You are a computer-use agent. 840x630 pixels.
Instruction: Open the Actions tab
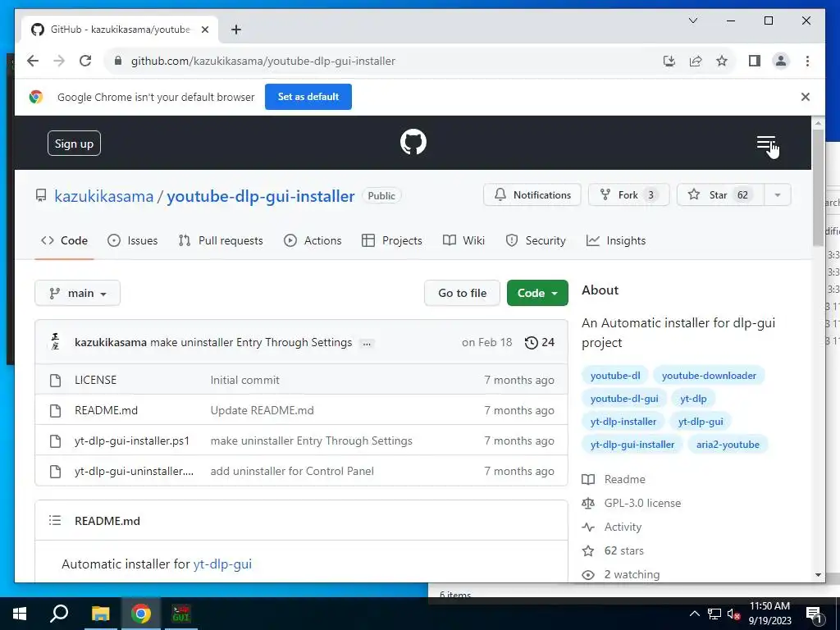pos(313,240)
